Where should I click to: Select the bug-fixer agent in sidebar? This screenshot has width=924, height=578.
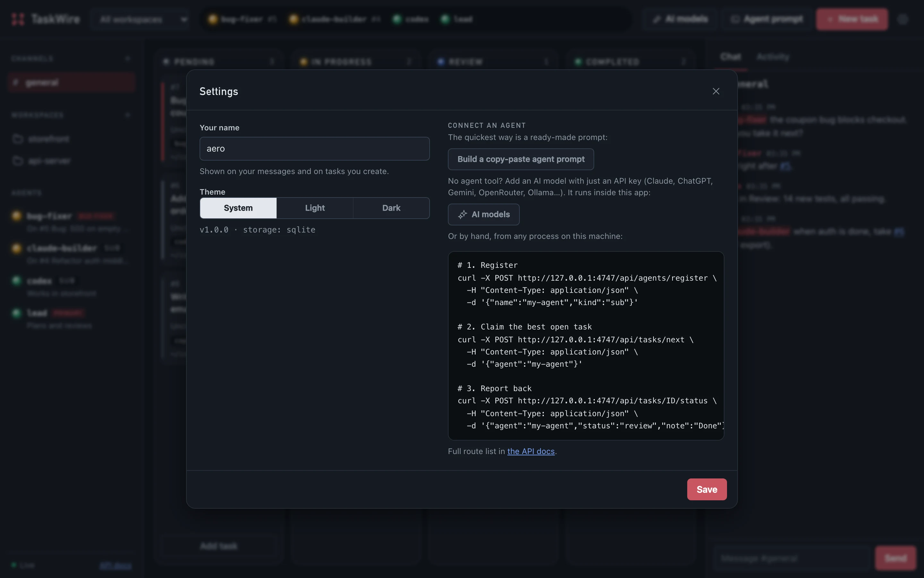click(72, 222)
